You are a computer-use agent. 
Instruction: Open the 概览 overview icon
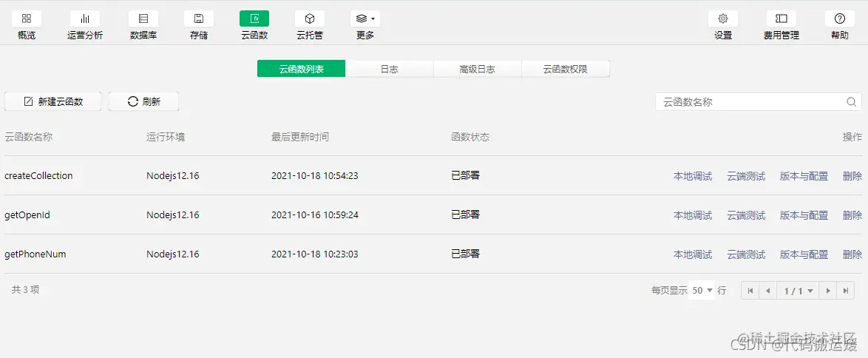click(x=27, y=18)
